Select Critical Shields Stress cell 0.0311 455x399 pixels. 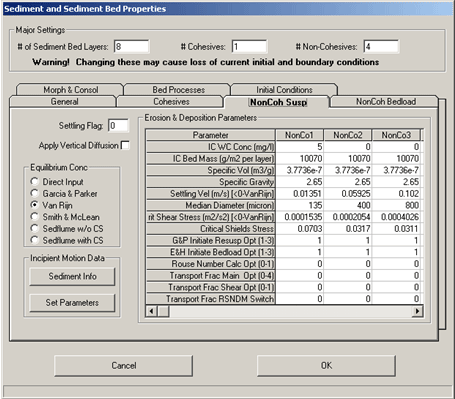point(396,229)
